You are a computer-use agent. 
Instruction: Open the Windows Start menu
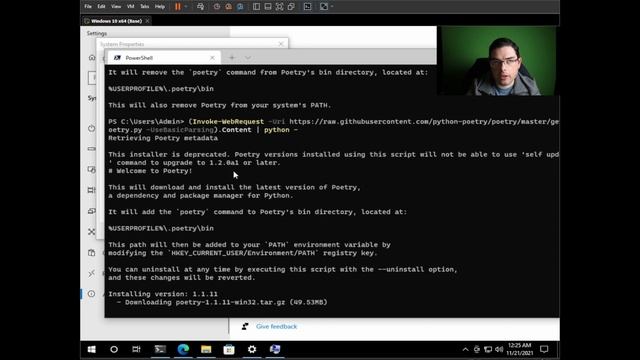point(91,349)
